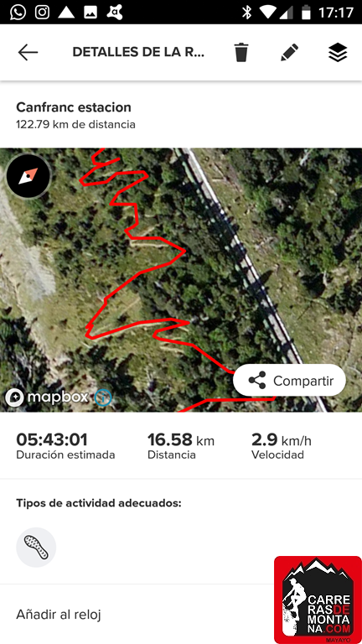Select the trail running shoe icon
Image resolution: width=362 pixels, height=644 pixels.
36,548
